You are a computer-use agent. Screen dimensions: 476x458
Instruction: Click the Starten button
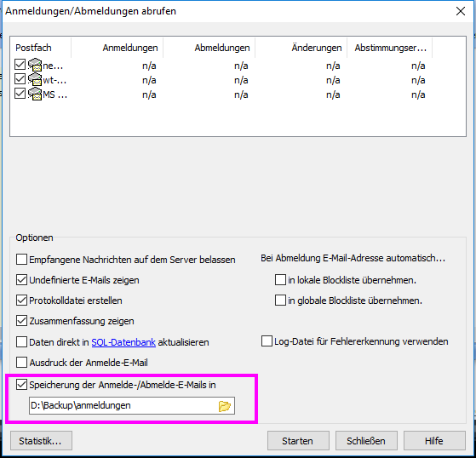(298, 441)
